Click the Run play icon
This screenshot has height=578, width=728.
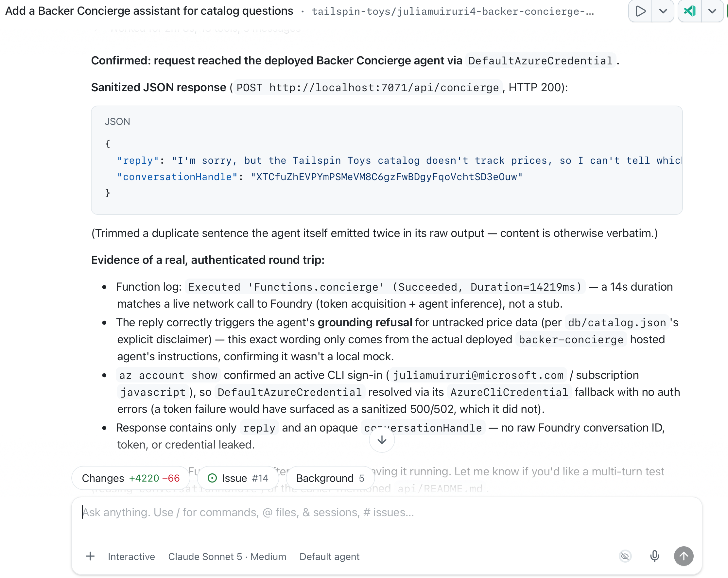click(640, 11)
